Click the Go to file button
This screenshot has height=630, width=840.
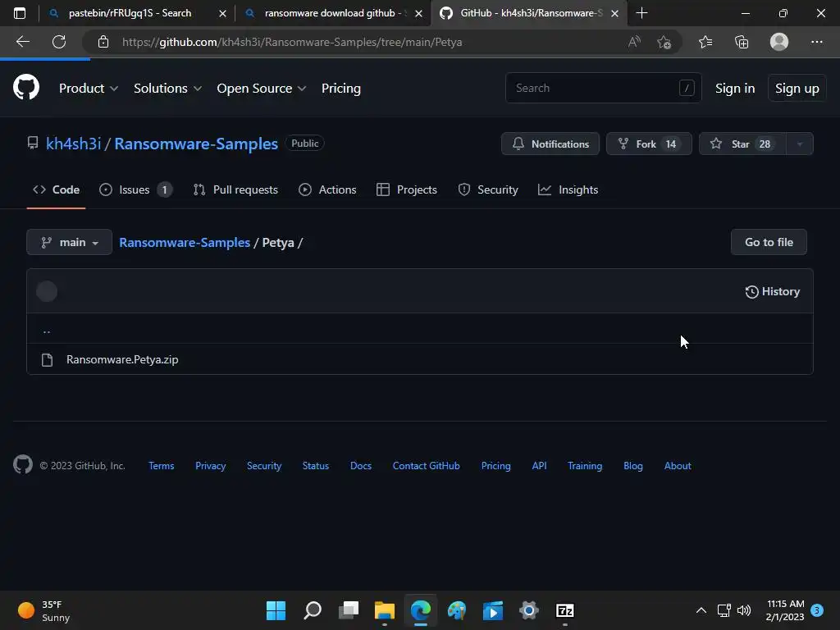coord(769,242)
